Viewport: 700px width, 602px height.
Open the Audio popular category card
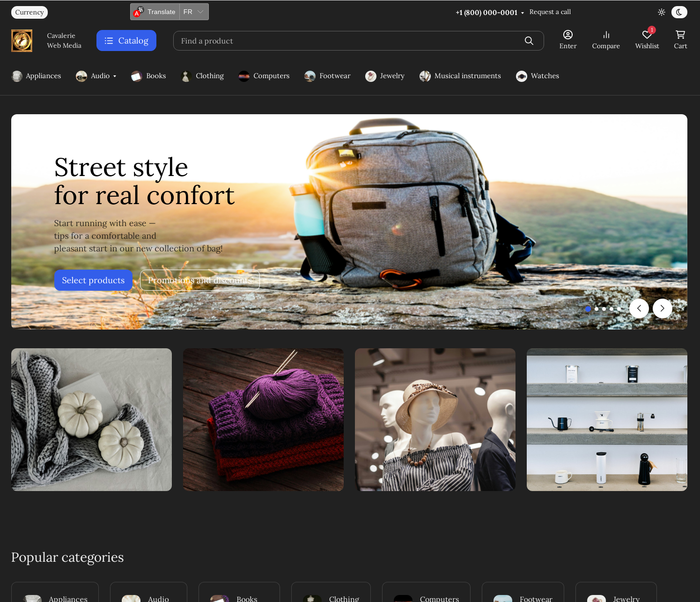pos(148,592)
